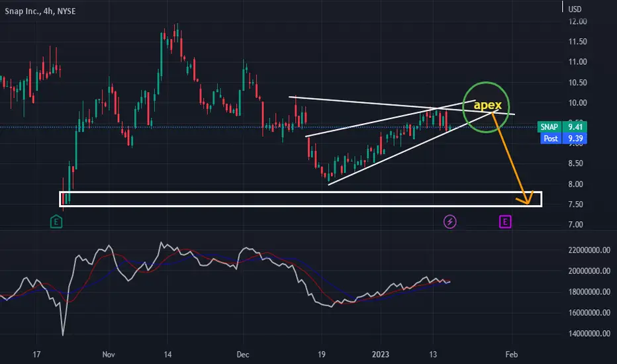Click the Dec label on time axis
The image size is (617, 364).
243,354
